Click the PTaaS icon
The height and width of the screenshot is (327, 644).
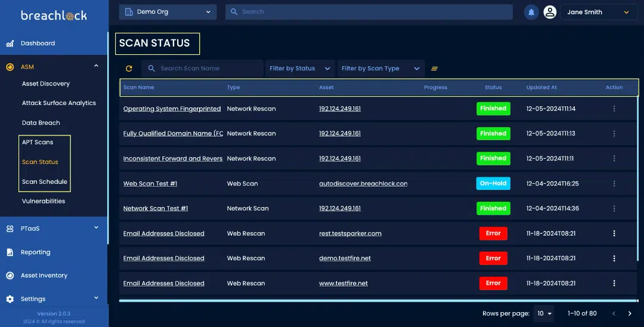(10, 229)
